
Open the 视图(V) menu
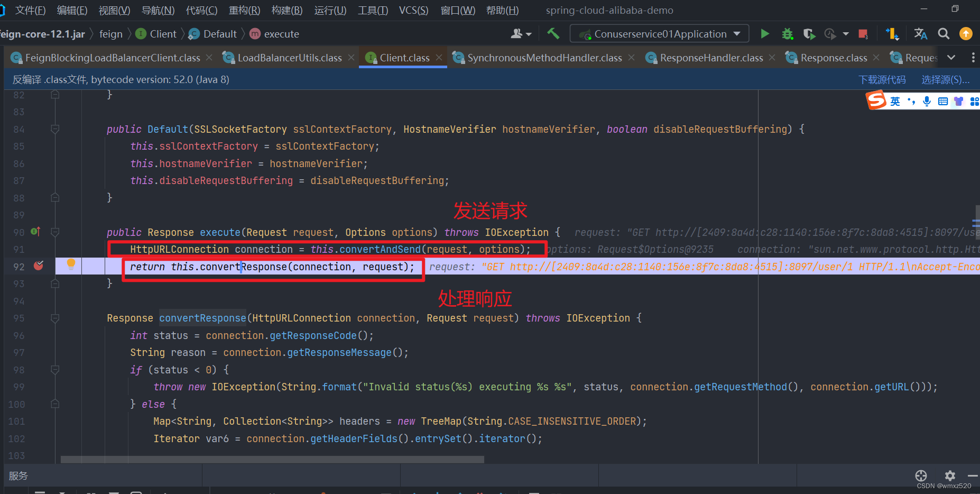click(114, 10)
